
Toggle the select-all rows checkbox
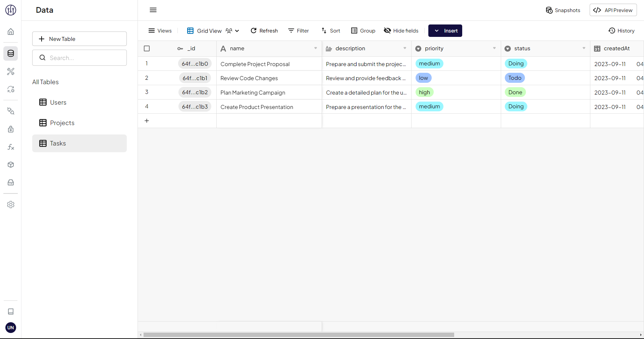point(147,49)
